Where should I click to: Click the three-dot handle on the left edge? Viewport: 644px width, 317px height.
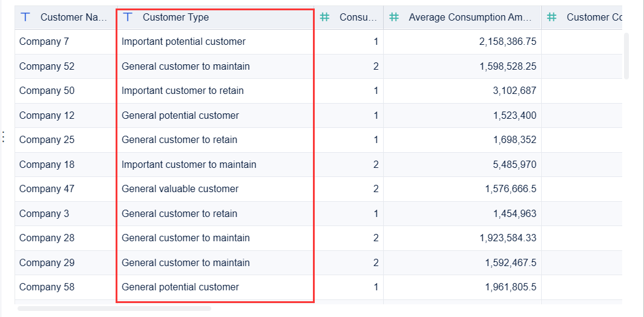4,137
